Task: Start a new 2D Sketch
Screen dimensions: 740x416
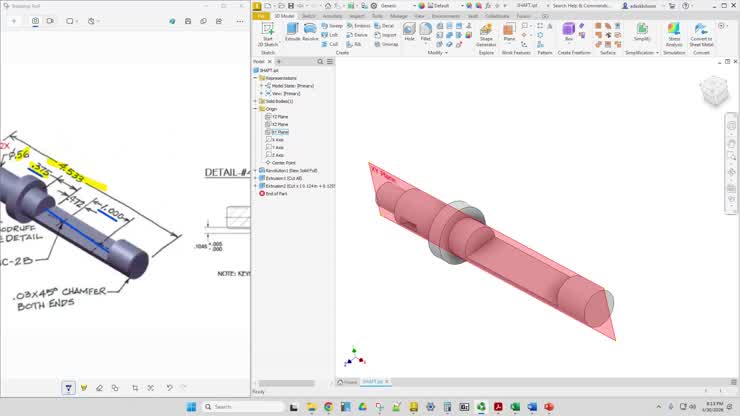Action: 268,34
